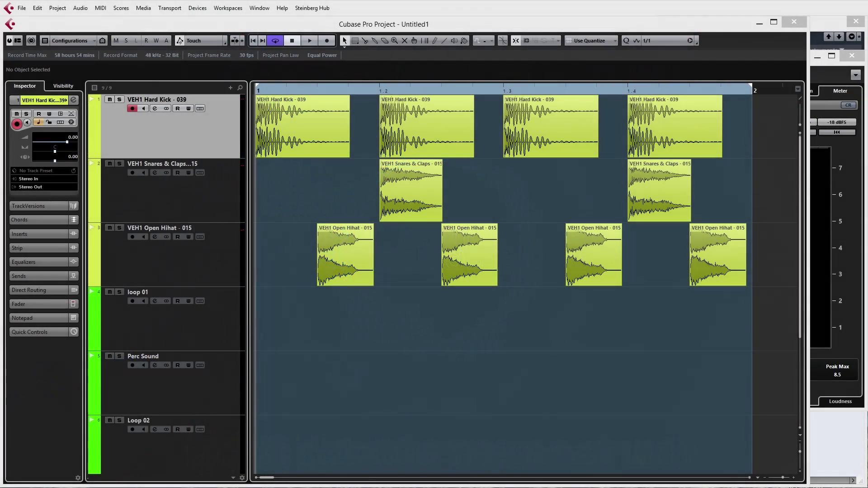Select the Time Warp hand tool

coord(415,41)
